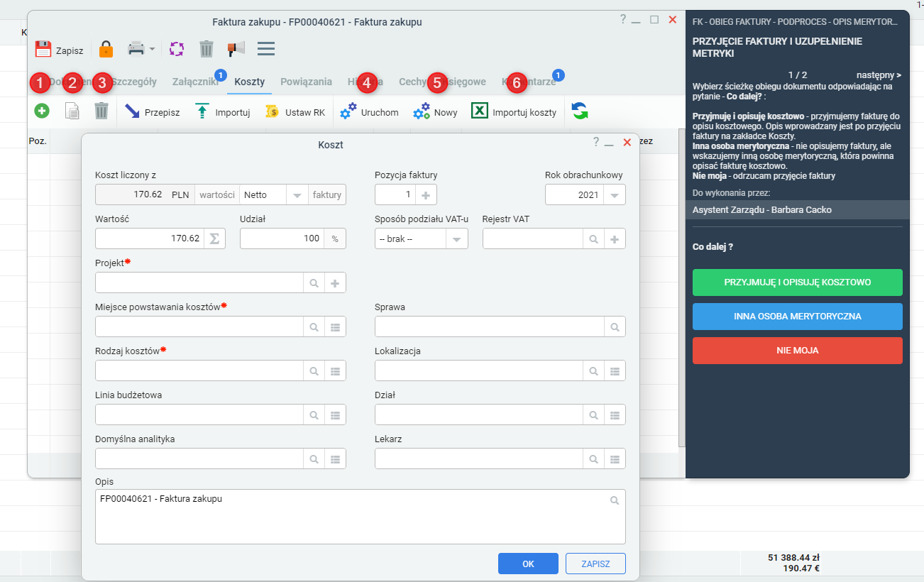Click the magnifier in the Lekarz field
Image resolution: width=924 pixels, height=582 pixels.
[x=593, y=459]
